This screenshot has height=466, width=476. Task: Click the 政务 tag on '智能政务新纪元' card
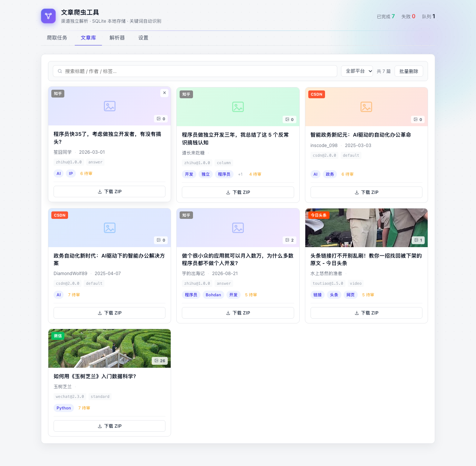tap(330, 174)
